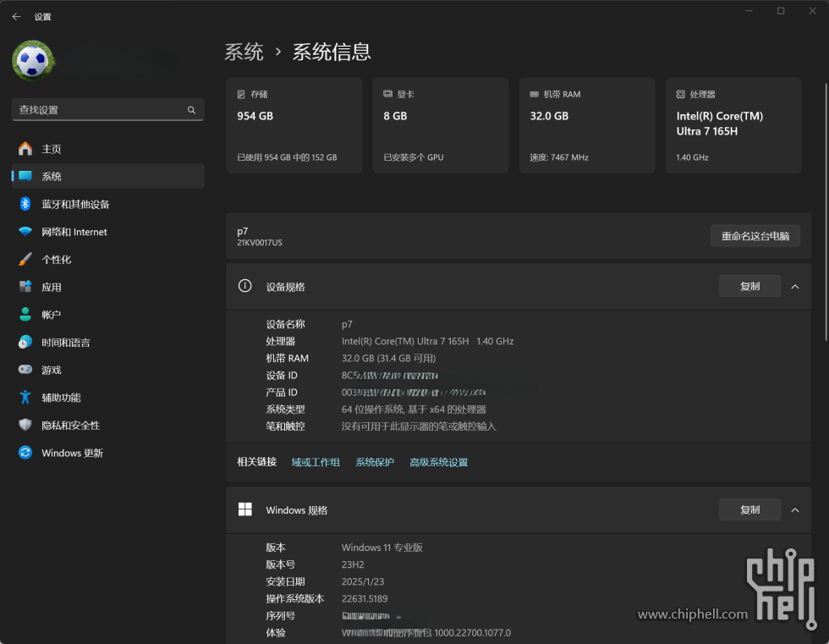Collapse the 设备规格 section chevron

[794, 287]
